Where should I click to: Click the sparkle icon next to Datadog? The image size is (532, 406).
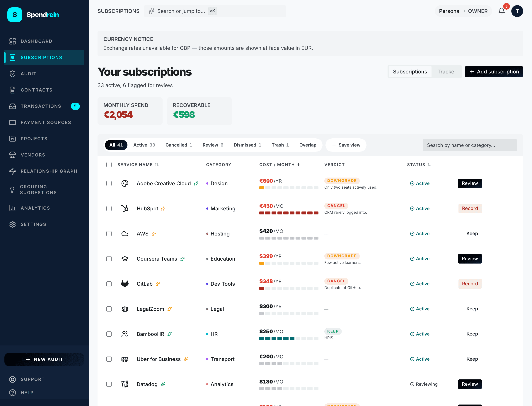pos(163,384)
